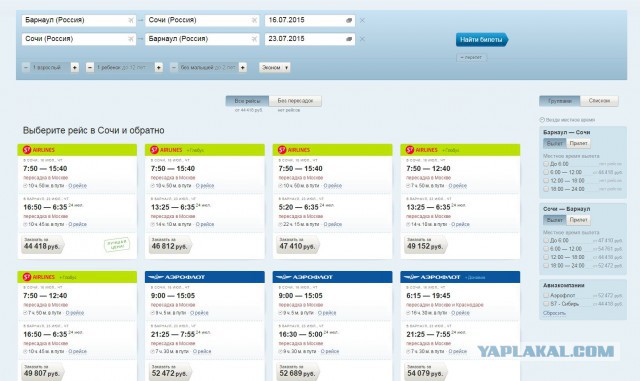Click S7 Airlines logo on 49 152 руб card
The height and width of the screenshot is (381, 640).
point(422,150)
